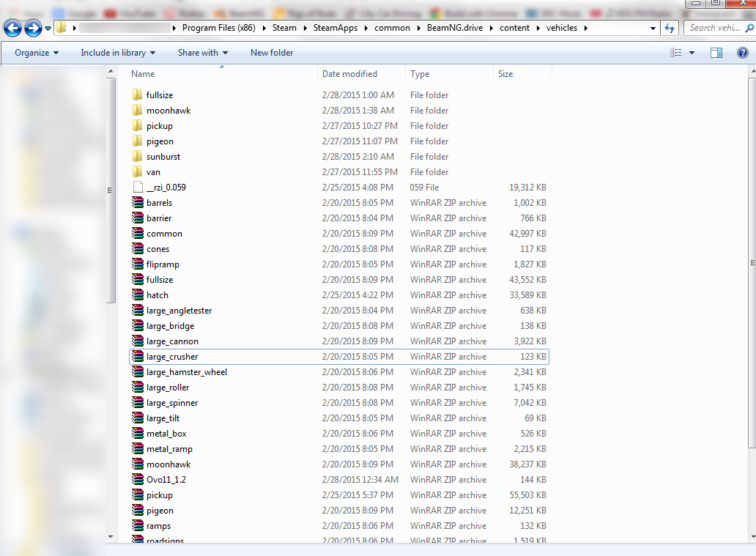This screenshot has height=556, width=756.
Task: Open the Share with menu
Action: [202, 53]
